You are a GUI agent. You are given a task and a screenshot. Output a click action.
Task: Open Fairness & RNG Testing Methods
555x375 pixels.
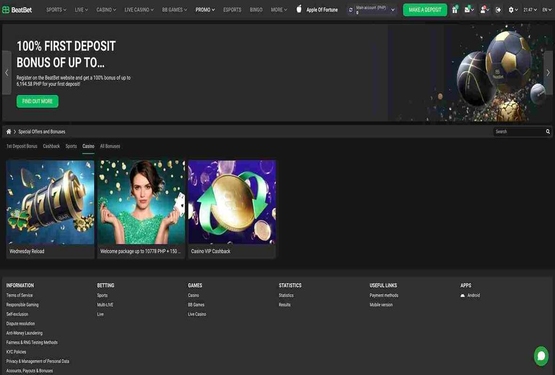tap(32, 342)
